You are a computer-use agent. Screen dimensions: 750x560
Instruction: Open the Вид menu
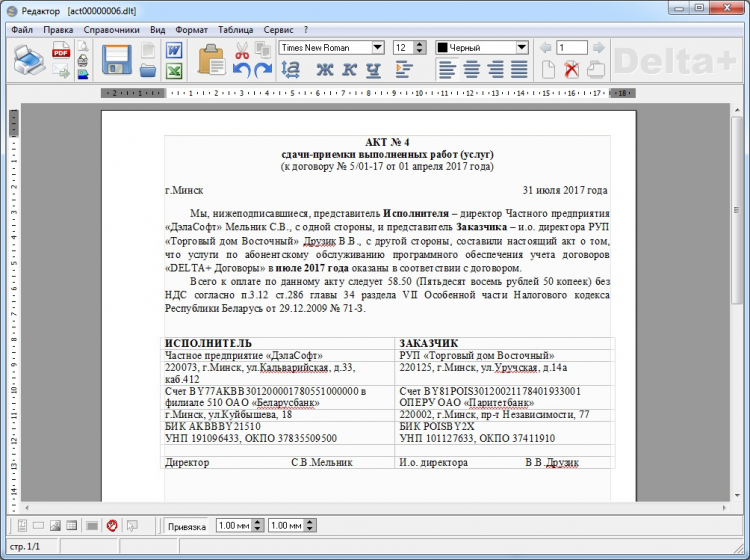tap(157, 30)
